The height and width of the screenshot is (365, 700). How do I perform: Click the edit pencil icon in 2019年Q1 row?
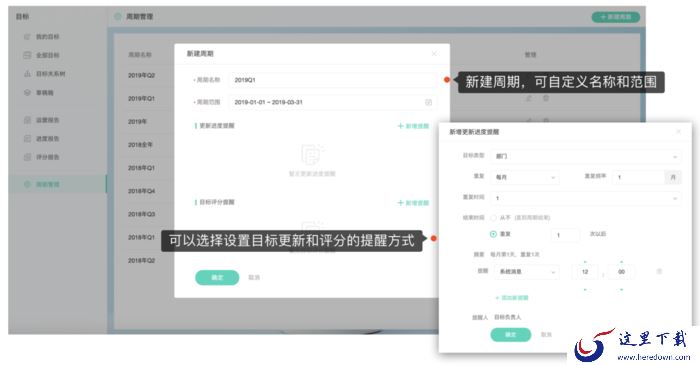point(529,98)
